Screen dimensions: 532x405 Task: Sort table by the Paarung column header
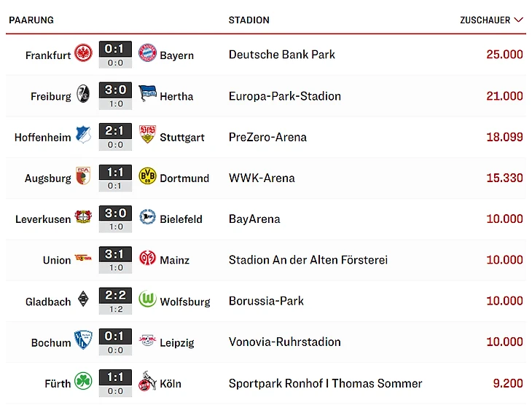[x=31, y=20]
